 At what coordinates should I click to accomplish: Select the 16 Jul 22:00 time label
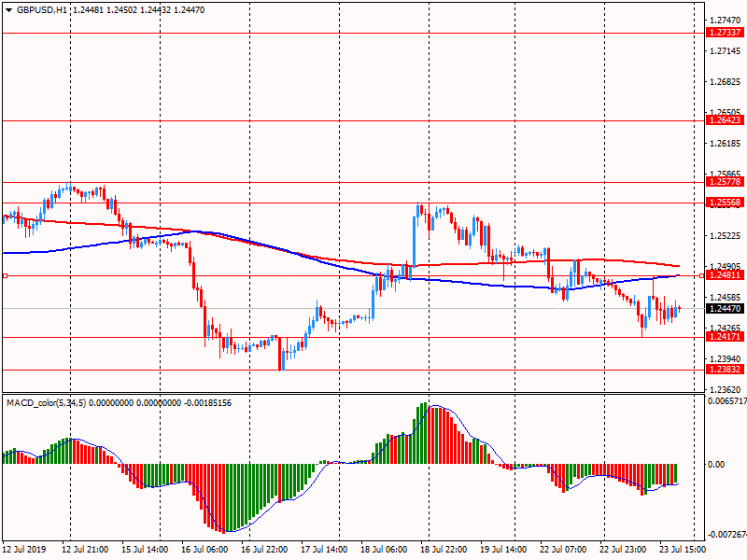pyautogui.click(x=264, y=549)
